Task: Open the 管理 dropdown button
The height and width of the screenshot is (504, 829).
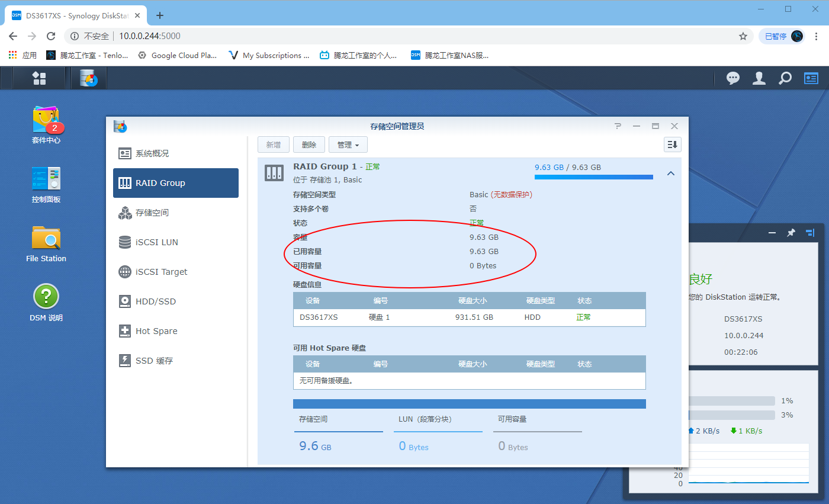Action: [348, 145]
